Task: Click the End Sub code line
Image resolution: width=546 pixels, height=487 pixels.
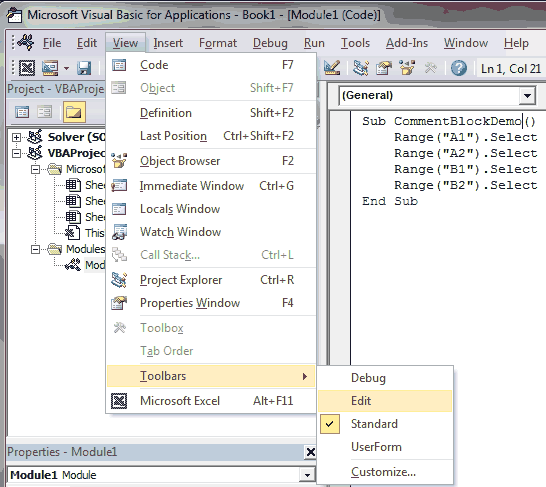Action: (390, 201)
